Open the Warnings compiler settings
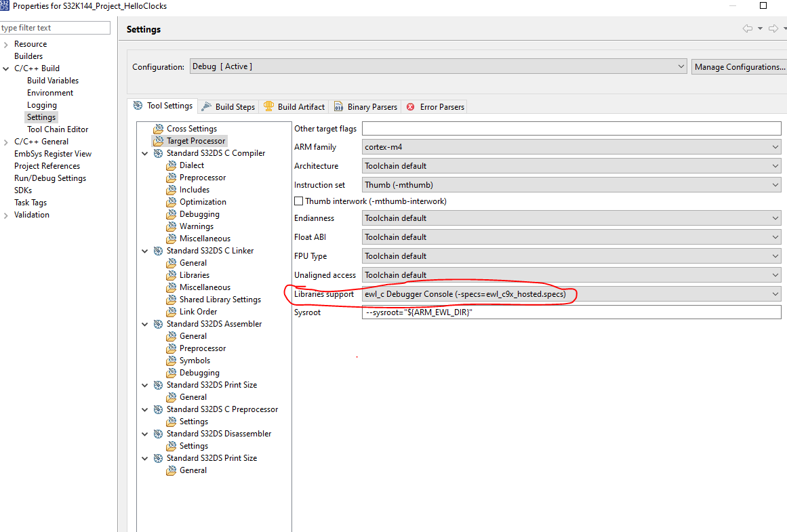Screen dimensions: 787x532 click(x=197, y=226)
